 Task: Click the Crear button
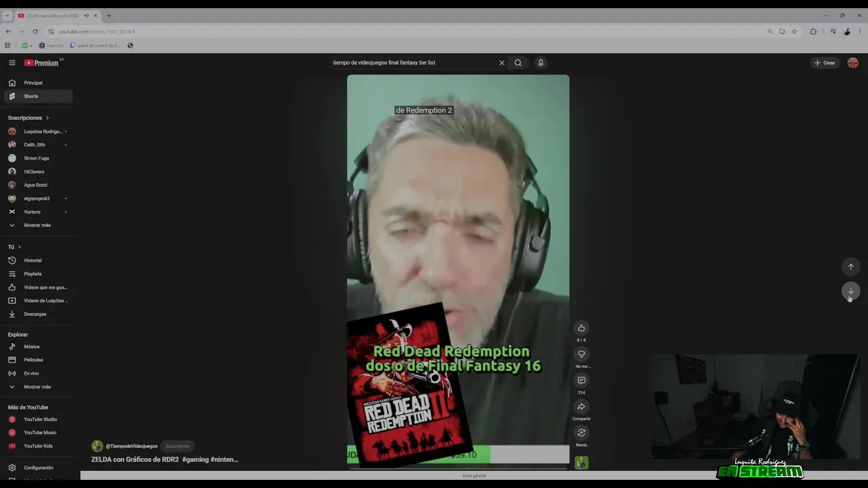click(825, 62)
